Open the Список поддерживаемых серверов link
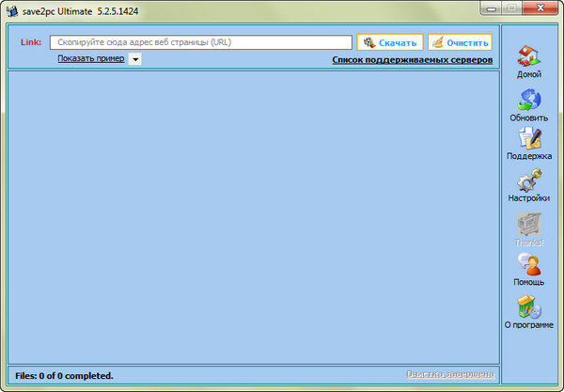Image resolution: width=564 pixels, height=392 pixels. [412, 60]
